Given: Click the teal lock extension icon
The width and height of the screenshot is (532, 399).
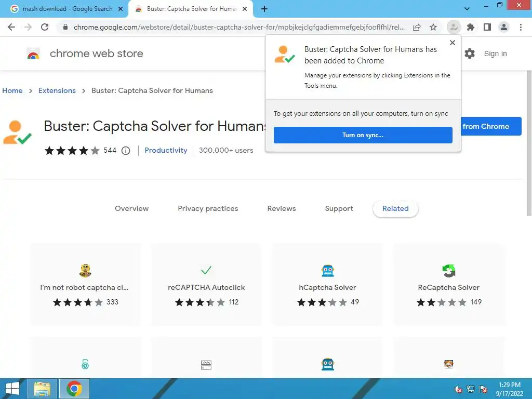Looking at the screenshot, I should click(x=85, y=364).
